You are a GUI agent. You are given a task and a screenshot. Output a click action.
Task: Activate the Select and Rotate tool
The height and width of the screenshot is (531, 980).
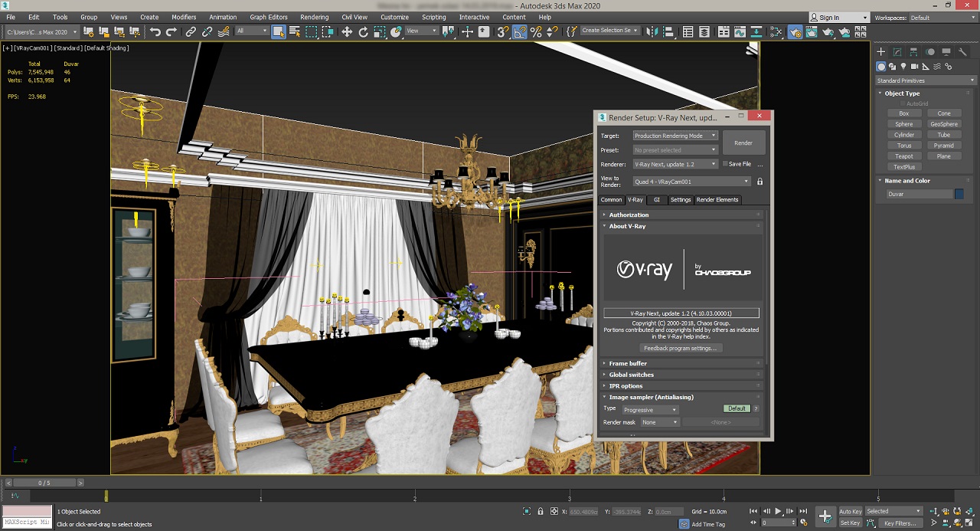(363, 31)
